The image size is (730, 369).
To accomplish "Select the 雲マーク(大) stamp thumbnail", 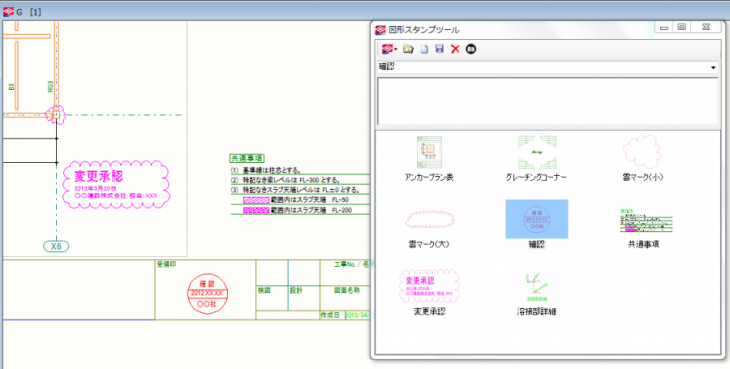I will [429, 219].
